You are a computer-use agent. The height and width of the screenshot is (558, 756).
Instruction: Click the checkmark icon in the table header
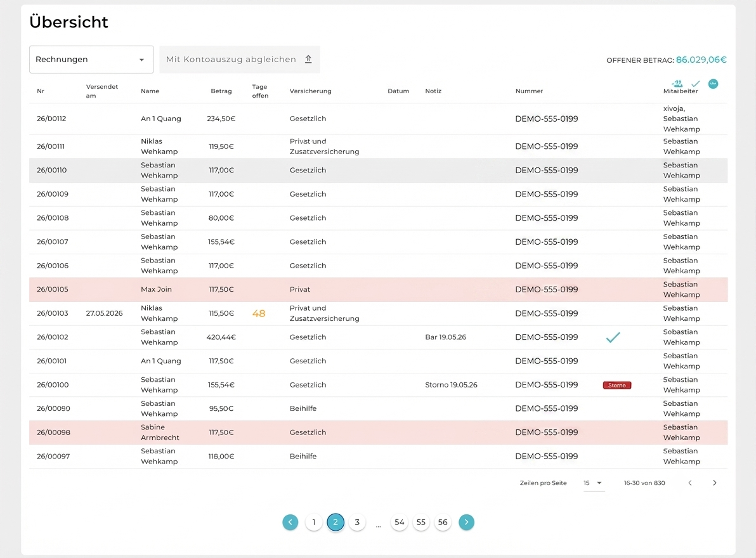695,84
